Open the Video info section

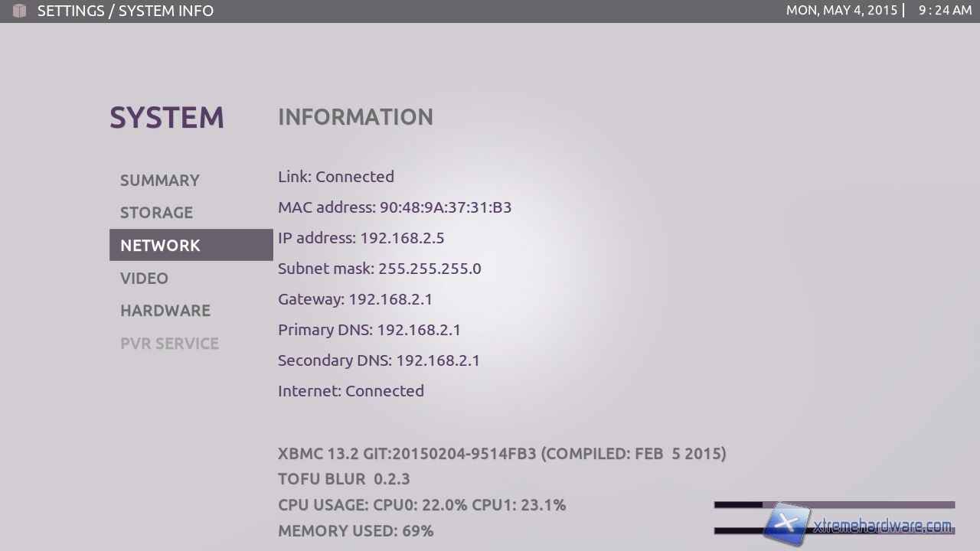pyautogui.click(x=144, y=279)
